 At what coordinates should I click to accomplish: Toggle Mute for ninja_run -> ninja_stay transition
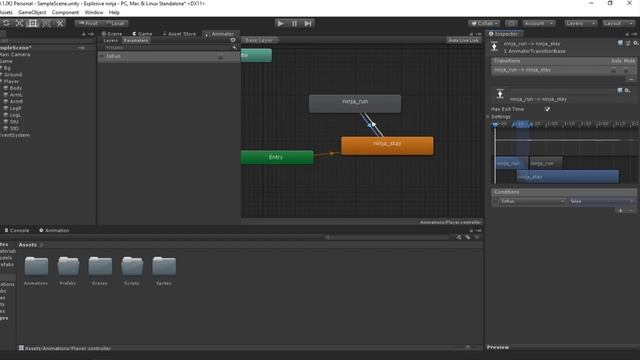626,71
